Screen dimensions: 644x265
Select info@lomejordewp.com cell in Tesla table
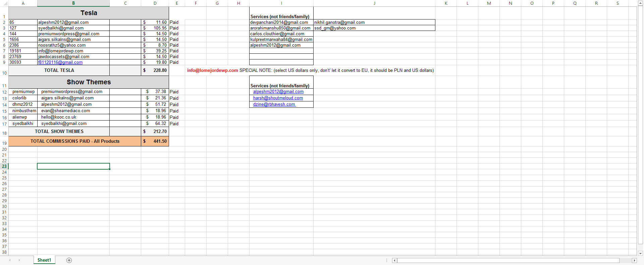click(x=73, y=51)
